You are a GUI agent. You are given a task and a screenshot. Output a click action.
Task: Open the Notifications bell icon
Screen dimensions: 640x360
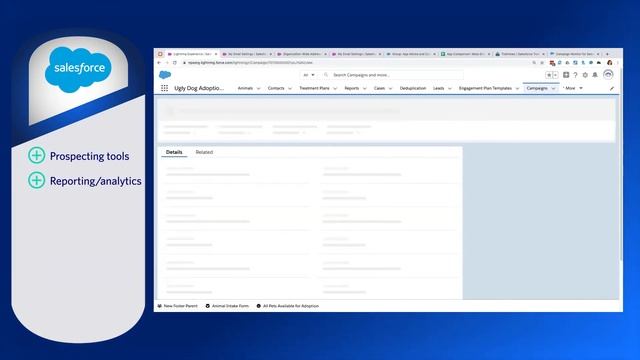[595, 75]
